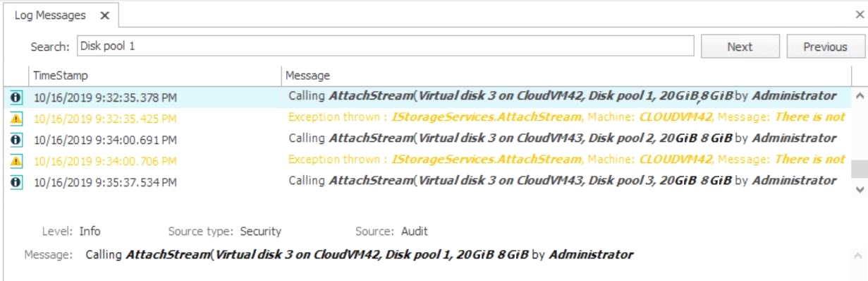
Task: Click the log list scrollbar thumb
Action: click(858, 169)
